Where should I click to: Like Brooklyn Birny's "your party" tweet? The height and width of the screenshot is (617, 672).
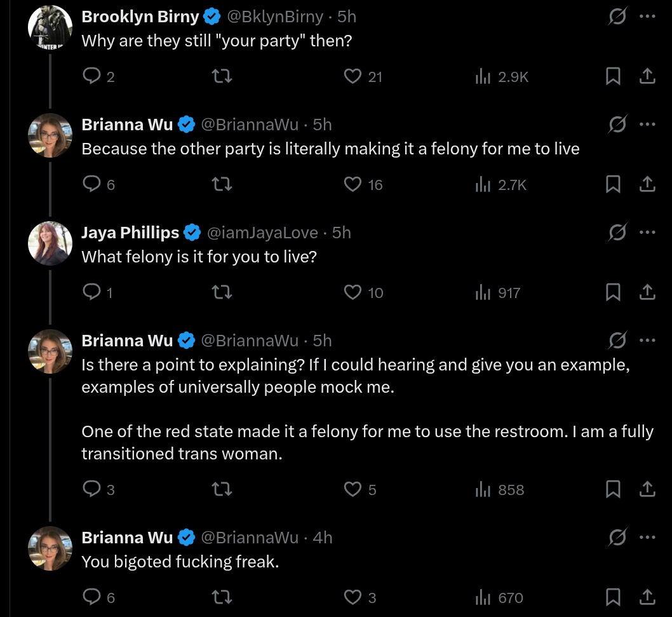[x=353, y=77]
